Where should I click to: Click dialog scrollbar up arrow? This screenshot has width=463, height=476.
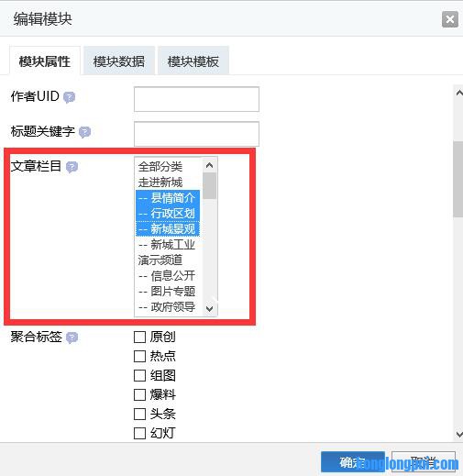[459, 93]
